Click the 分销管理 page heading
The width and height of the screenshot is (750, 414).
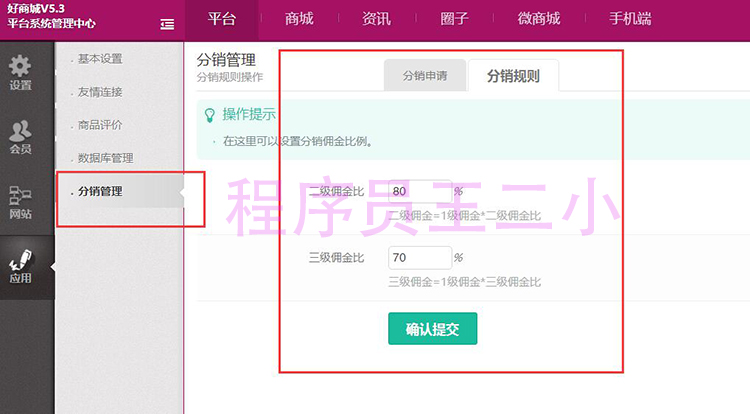tap(226, 60)
